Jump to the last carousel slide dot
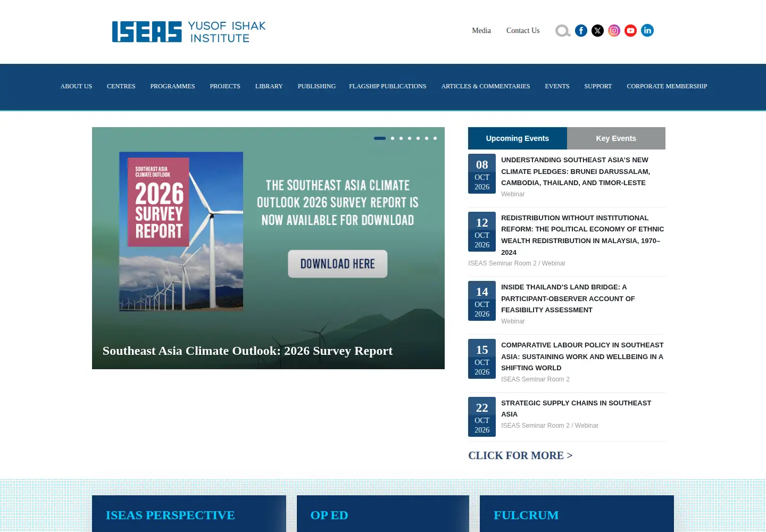The width and height of the screenshot is (766, 532). 435,138
